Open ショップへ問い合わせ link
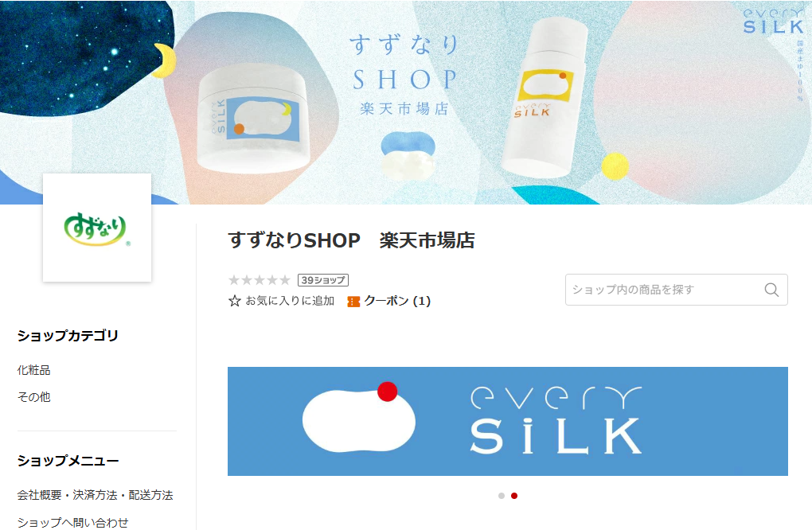812x530 pixels. tap(72, 522)
